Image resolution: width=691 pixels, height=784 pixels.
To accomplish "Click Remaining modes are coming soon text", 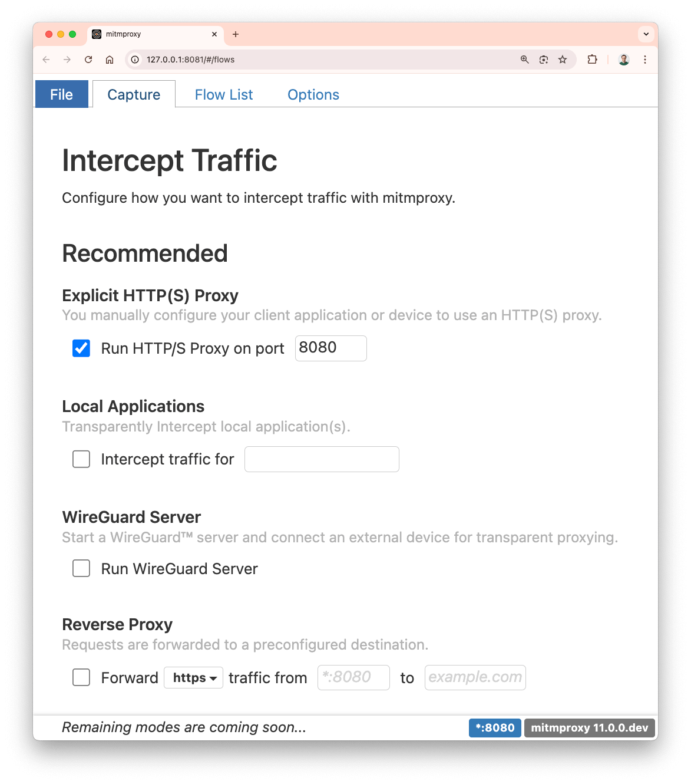I will pyautogui.click(x=184, y=727).
